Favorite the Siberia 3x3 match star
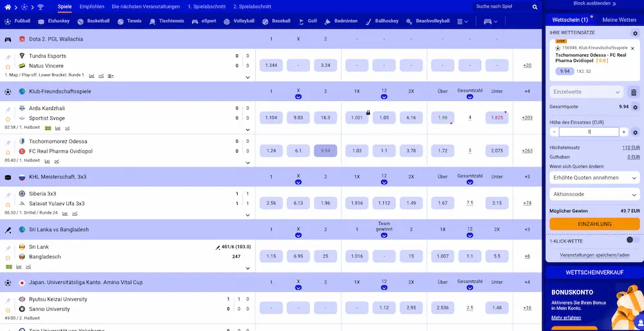644x331 pixels. coord(8,205)
